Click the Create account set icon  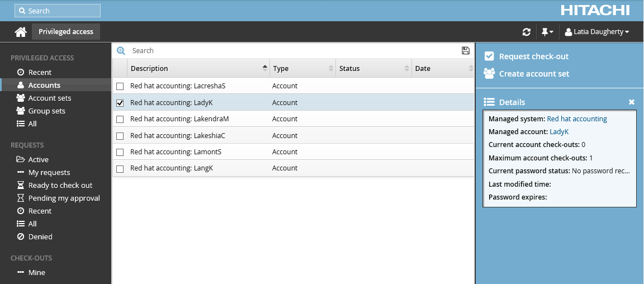pos(489,73)
